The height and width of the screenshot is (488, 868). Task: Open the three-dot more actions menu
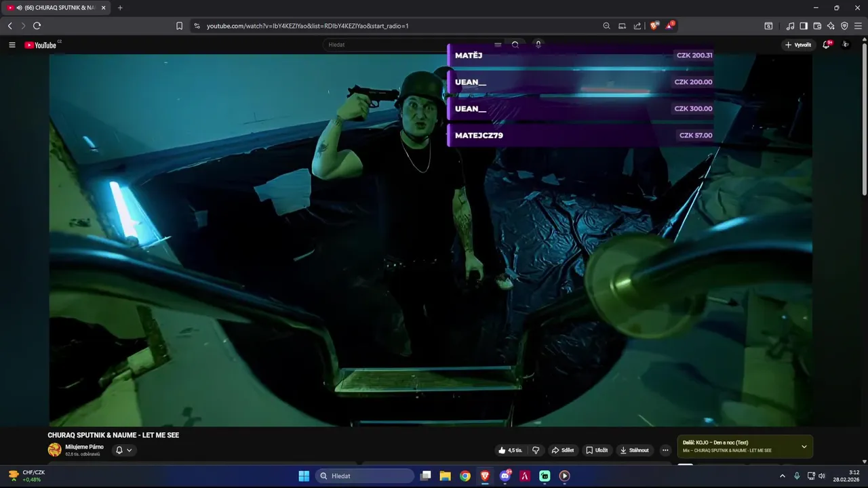point(665,450)
